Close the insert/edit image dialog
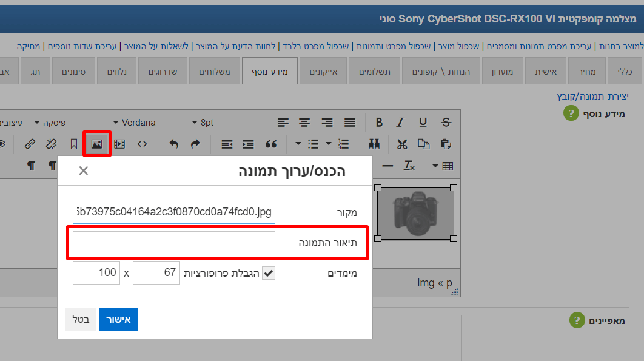644x361 pixels. [x=84, y=170]
